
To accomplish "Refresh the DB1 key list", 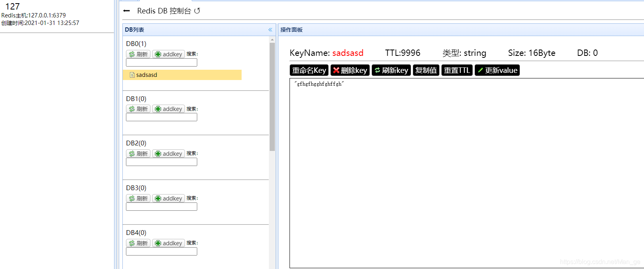I will [138, 109].
